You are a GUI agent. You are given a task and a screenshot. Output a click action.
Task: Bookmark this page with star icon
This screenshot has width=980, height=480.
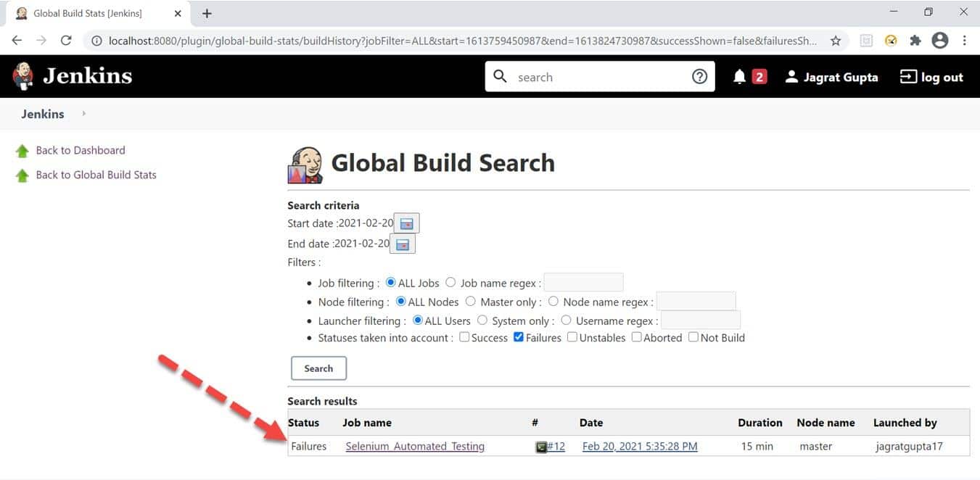(836, 41)
